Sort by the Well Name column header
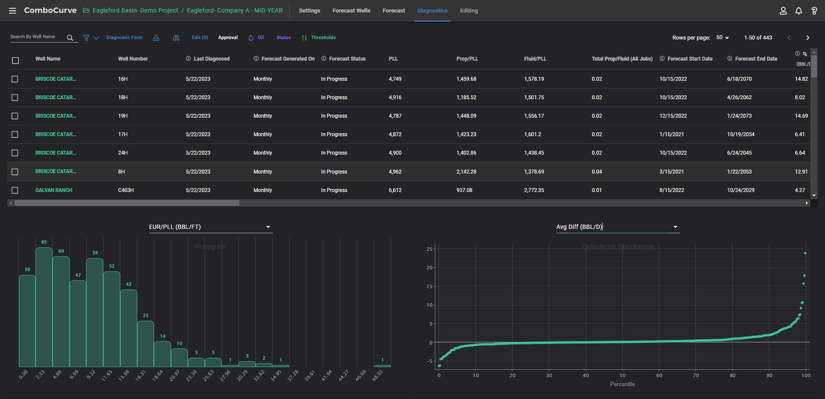Image resolution: width=825 pixels, height=399 pixels. pos(48,59)
